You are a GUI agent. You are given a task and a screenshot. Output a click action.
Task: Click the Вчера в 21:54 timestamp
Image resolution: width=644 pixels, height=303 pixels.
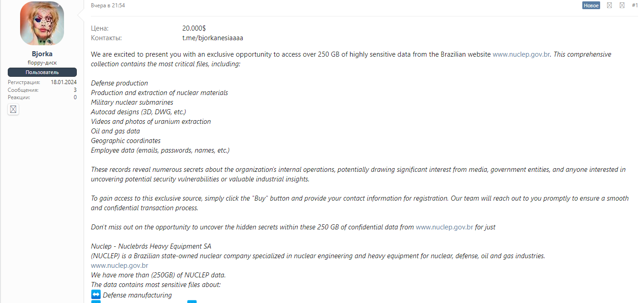108,5
